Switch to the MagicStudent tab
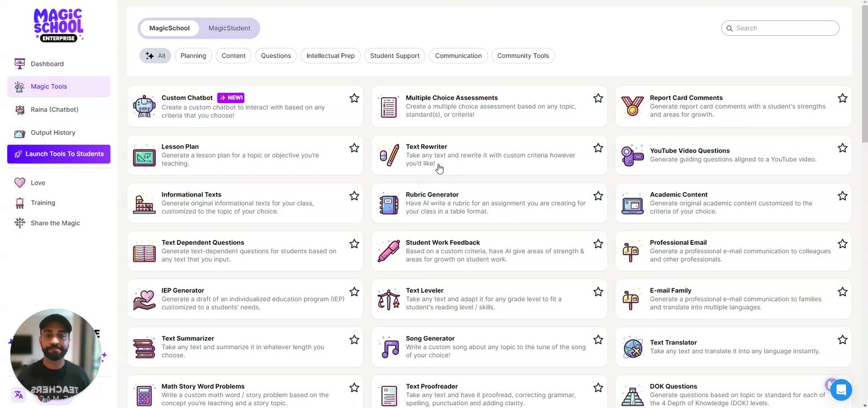 pos(229,28)
